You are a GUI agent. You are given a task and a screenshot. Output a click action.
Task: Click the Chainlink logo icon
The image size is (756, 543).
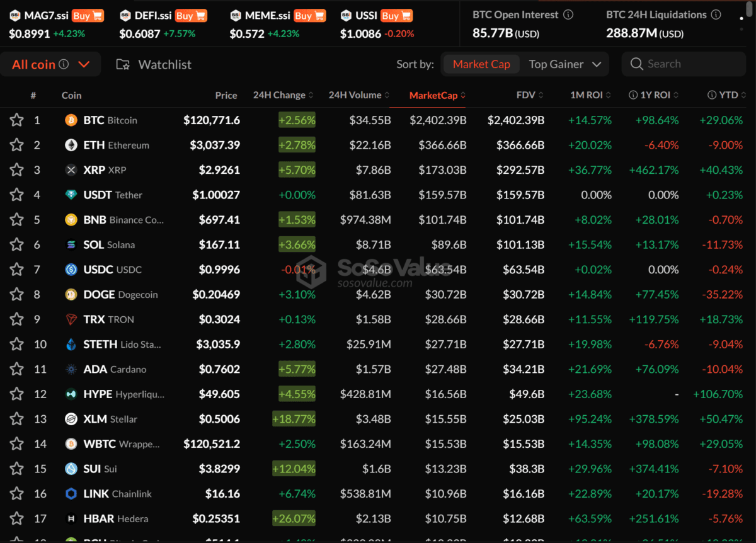coord(72,494)
